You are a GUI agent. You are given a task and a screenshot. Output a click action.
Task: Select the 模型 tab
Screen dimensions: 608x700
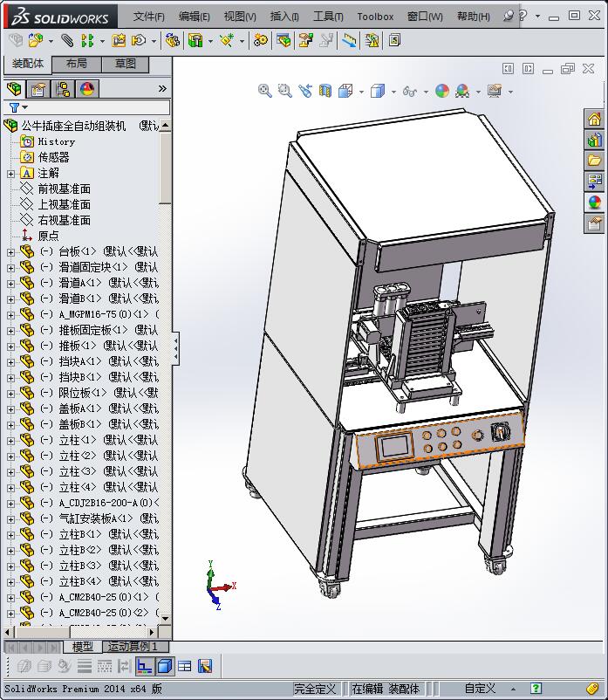coord(83,647)
